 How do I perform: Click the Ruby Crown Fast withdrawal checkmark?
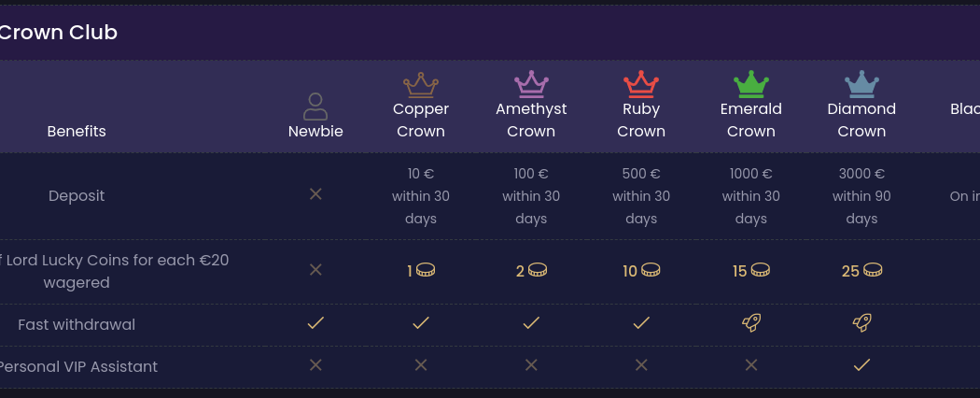point(641,323)
